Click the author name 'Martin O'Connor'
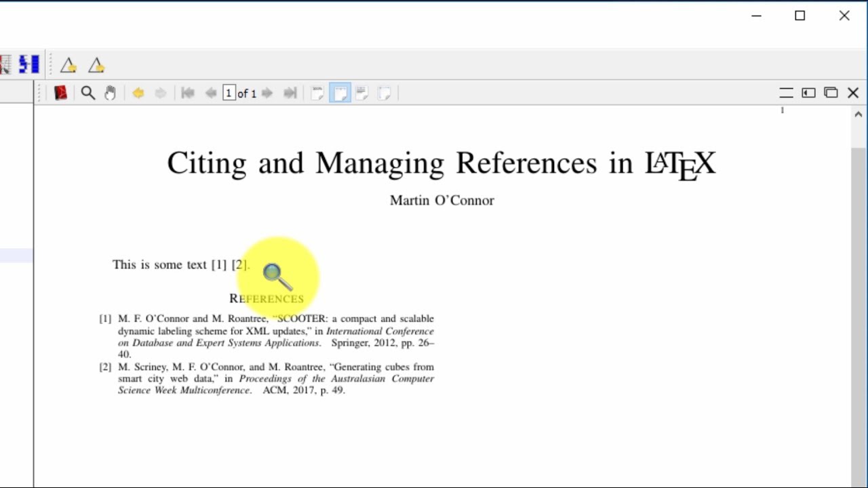The height and width of the screenshot is (488, 868). point(442,200)
